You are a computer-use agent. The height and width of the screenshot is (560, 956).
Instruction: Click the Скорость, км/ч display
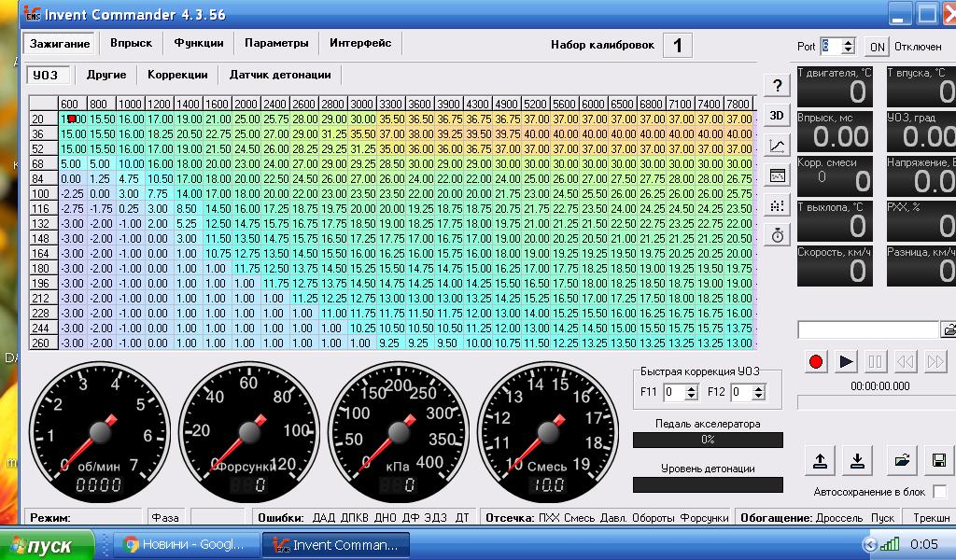pyautogui.click(x=836, y=266)
